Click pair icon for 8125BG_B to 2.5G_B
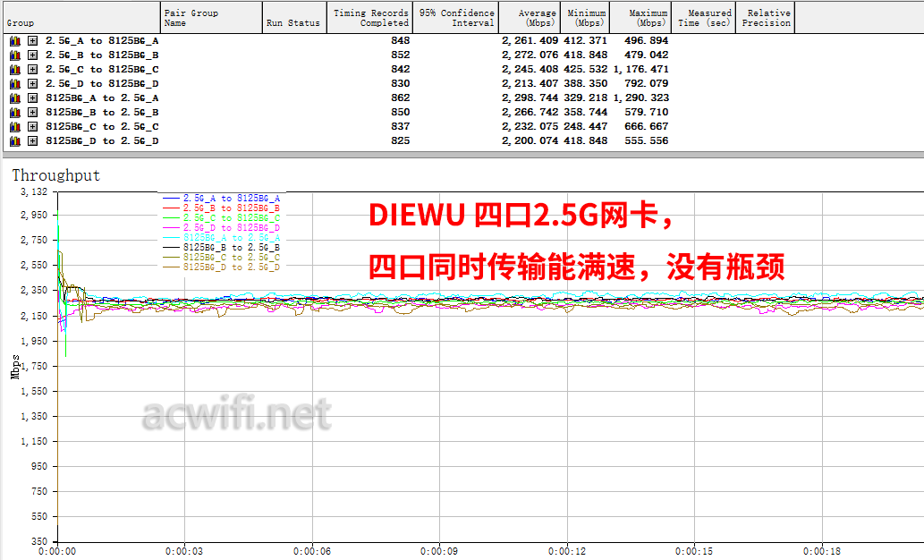This screenshot has height=560, width=924. tap(15, 112)
